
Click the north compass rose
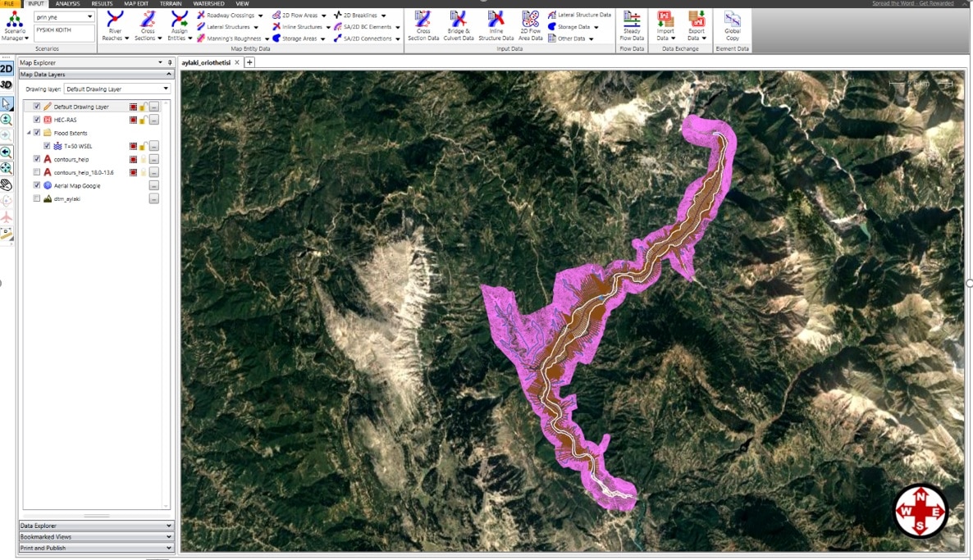[x=920, y=510]
